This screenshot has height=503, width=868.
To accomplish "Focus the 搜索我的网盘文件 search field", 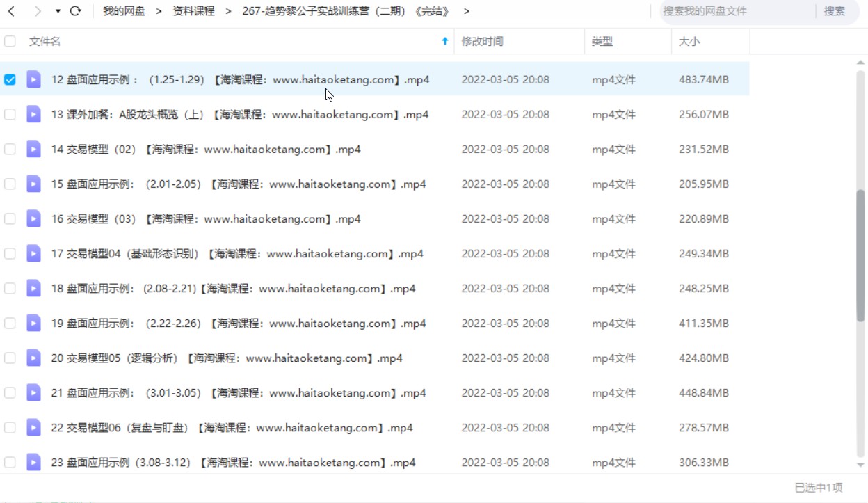I will click(x=736, y=11).
